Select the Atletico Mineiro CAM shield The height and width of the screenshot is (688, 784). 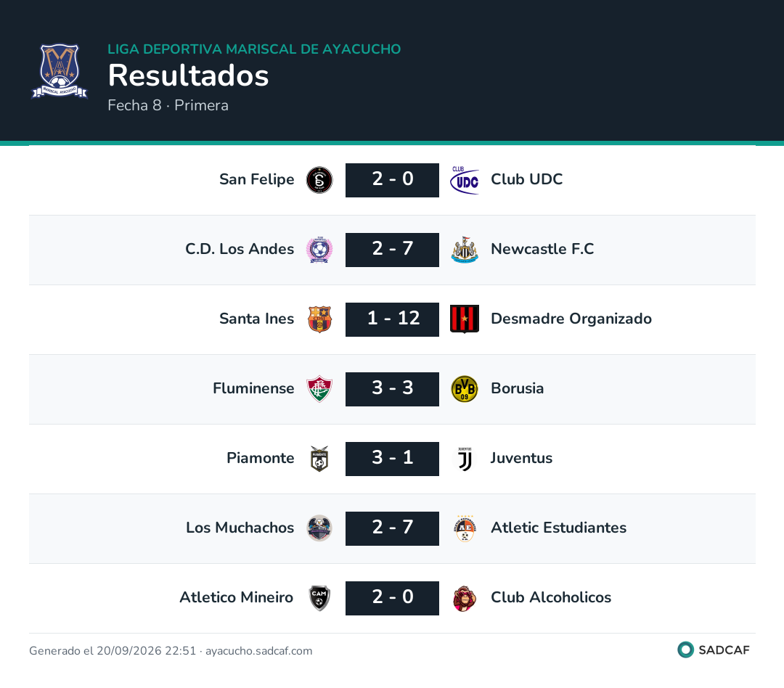click(x=319, y=598)
